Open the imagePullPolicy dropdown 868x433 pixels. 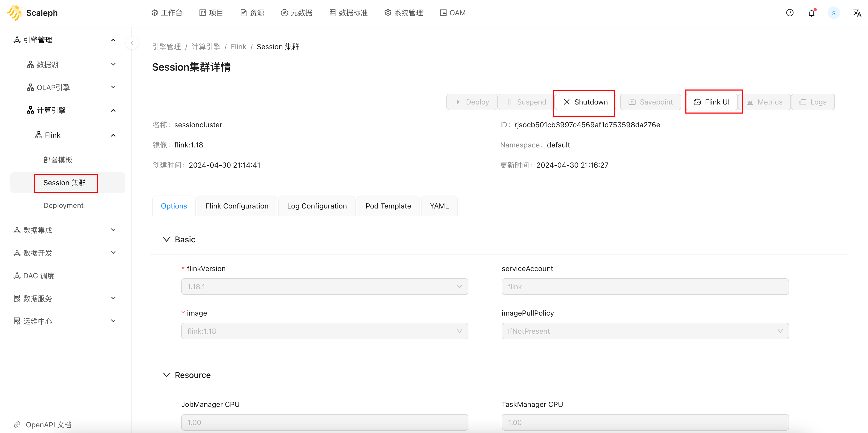[x=645, y=331]
